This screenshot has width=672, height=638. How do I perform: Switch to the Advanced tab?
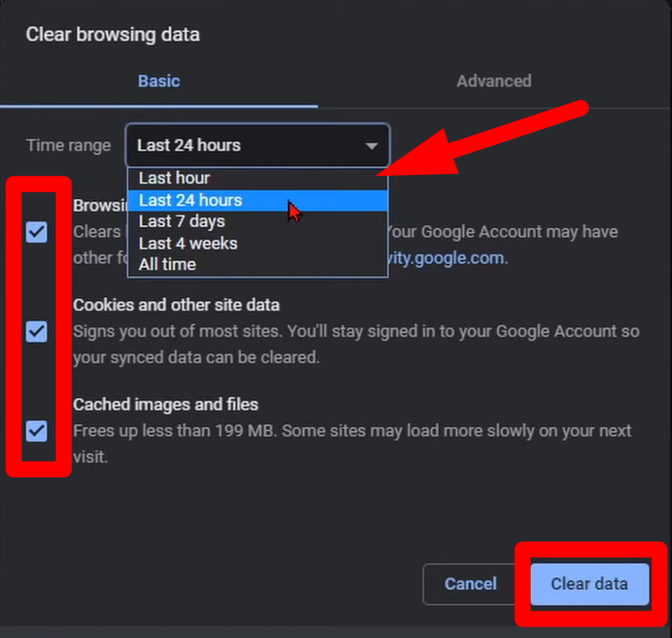[494, 81]
